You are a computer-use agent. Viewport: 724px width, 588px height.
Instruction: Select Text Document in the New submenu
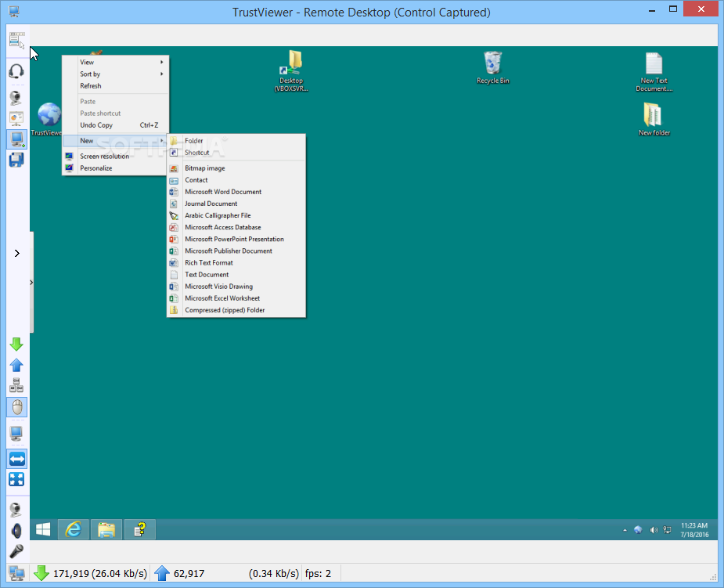point(236,274)
